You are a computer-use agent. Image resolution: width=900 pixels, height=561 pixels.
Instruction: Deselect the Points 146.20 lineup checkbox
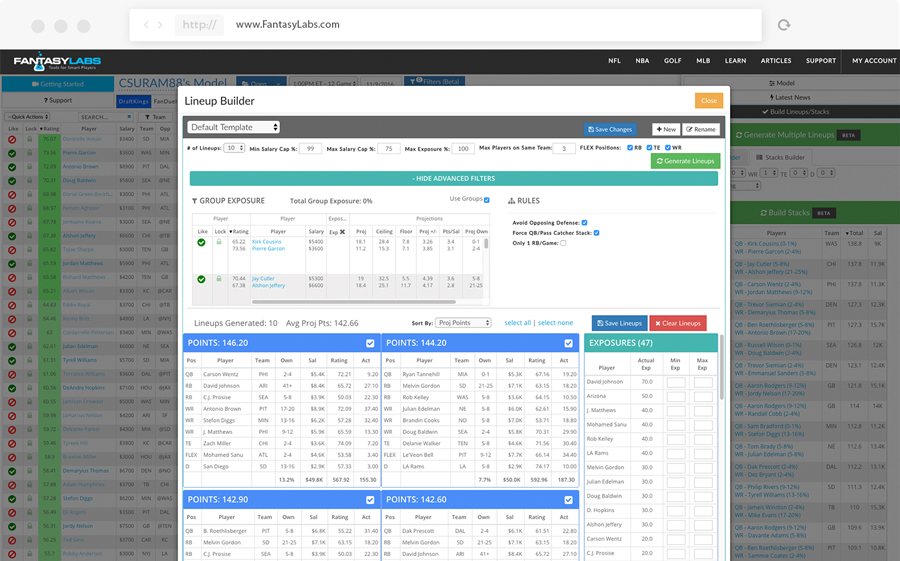(x=370, y=343)
